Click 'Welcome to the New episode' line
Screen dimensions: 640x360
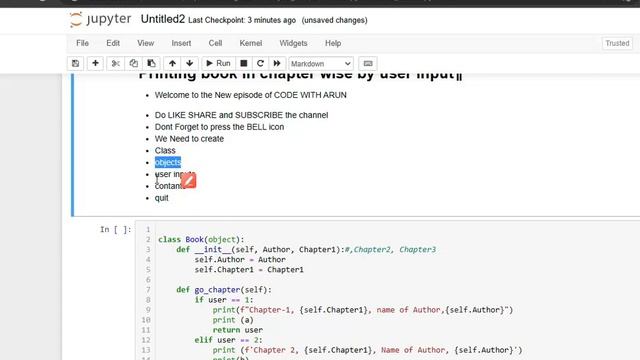pos(251,95)
